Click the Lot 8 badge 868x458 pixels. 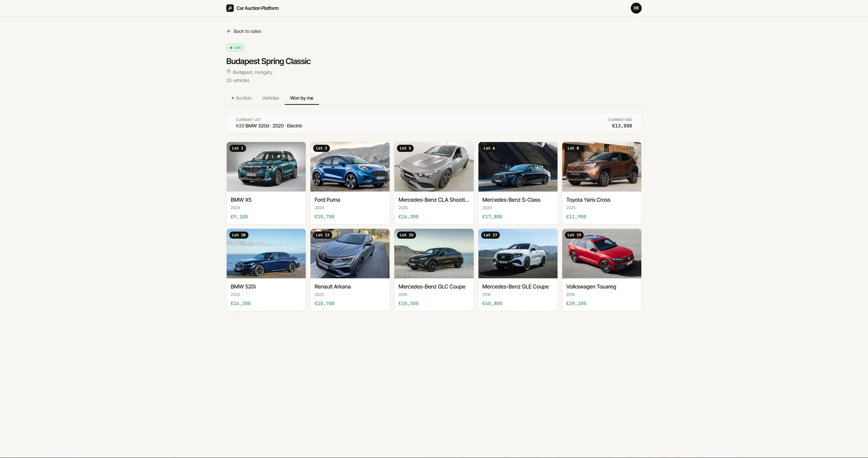[x=573, y=148]
